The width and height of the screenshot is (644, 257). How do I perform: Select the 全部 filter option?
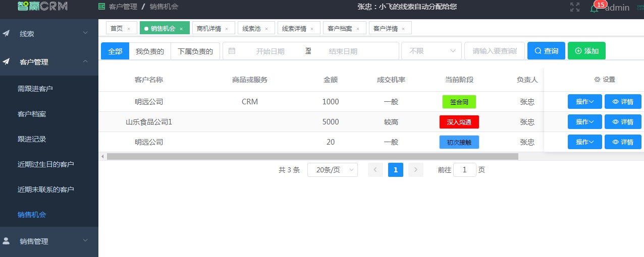click(115, 51)
